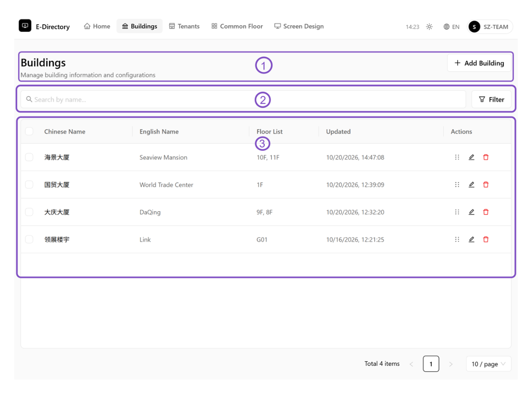The width and height of the screenshot is (532, 394).
Task: Check the World Trade Center row checkbox
Action: tap(29, 185)
